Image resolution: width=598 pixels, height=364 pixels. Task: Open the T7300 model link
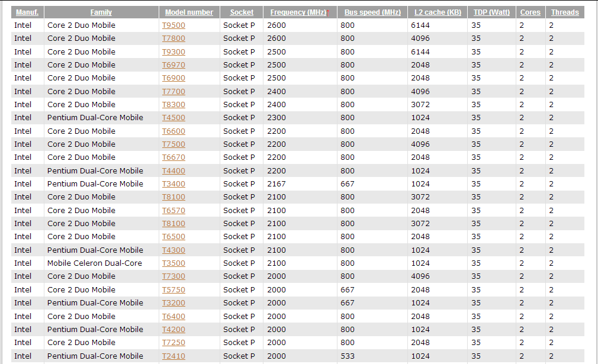tap(173, 276)
